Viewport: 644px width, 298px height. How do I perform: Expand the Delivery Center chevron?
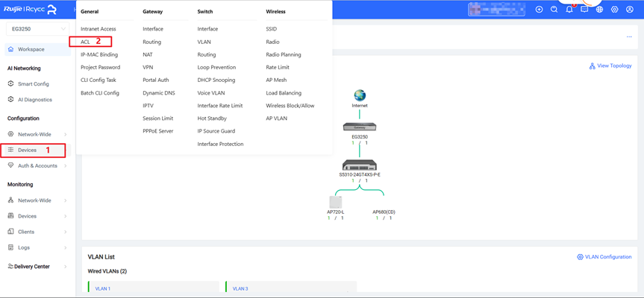click(66, 267)
